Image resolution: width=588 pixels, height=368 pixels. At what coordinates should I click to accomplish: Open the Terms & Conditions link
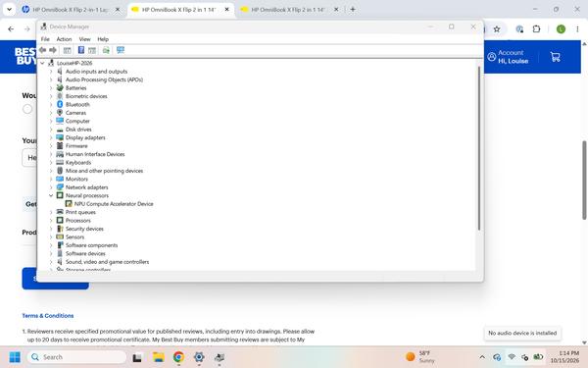(48, 316)
